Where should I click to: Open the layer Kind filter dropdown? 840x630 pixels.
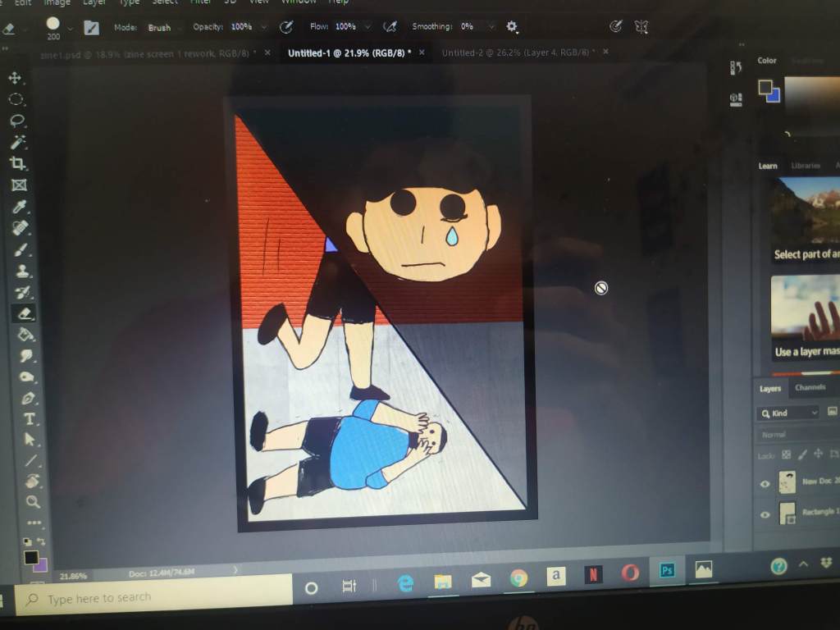click(x=787, y=413)
